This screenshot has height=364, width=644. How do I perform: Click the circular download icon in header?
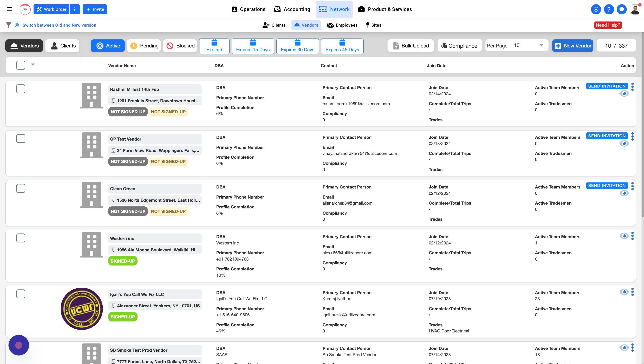[596, 9]
